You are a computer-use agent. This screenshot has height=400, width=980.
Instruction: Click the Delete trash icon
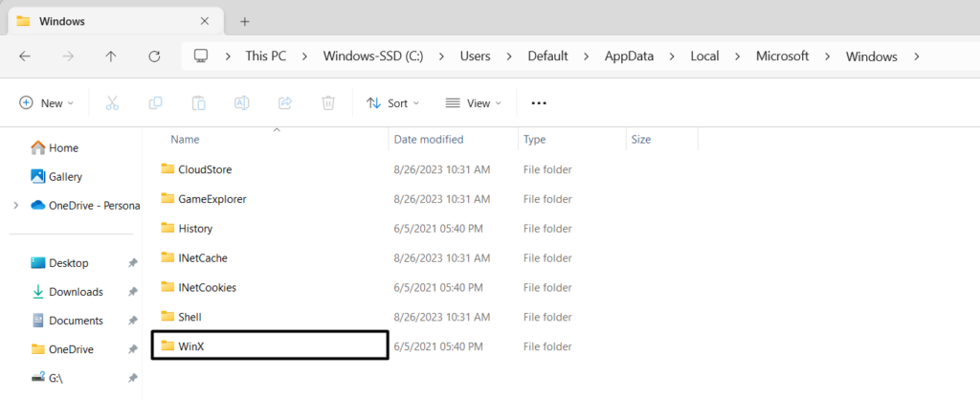328,103
